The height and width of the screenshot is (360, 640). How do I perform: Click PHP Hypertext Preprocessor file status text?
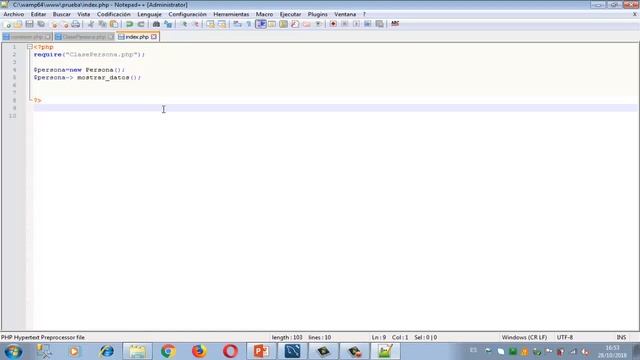click(x=43, y=338)
